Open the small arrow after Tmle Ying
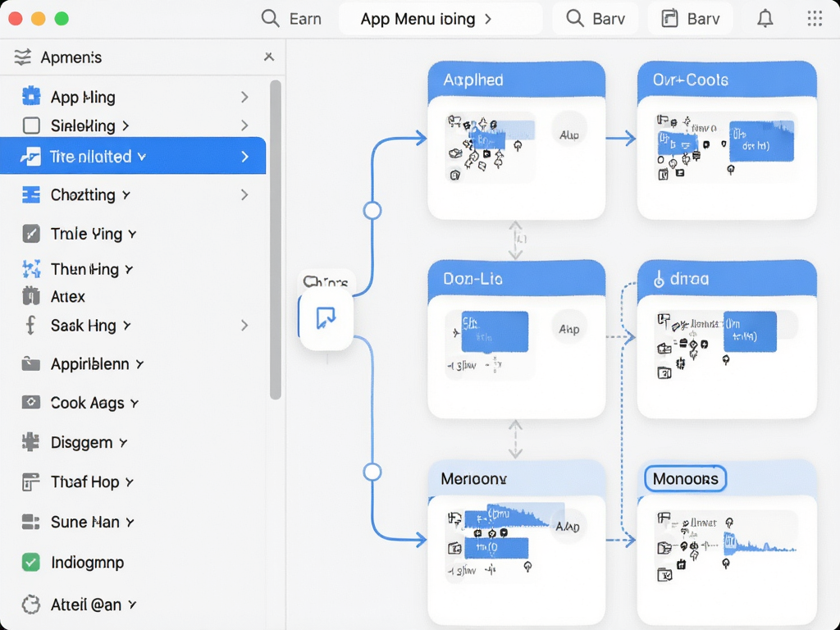 point(132,234)
